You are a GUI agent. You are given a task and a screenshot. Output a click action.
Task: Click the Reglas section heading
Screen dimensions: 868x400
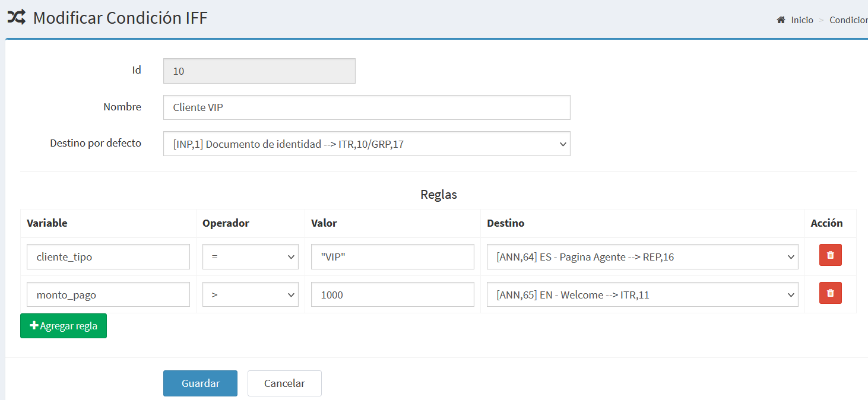[x=439, y=195]
